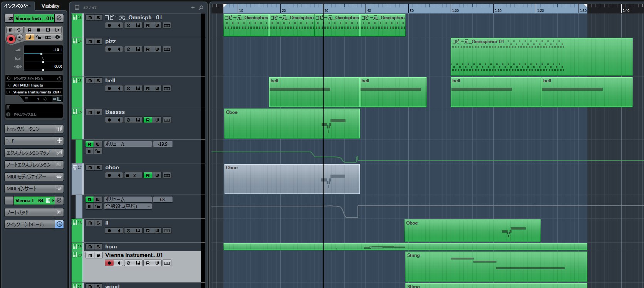Add a new track with the plus icon
The width and height of the screenshot is (644, 288).
point(193,8)
